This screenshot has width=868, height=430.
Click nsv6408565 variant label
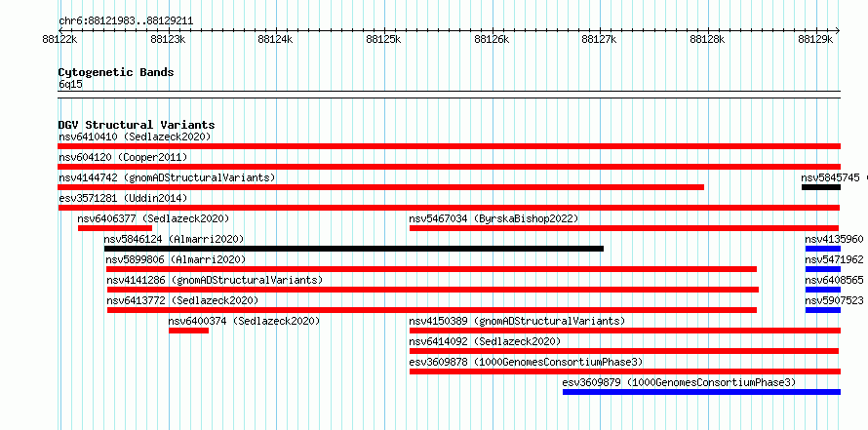click(x=834, y=280)
